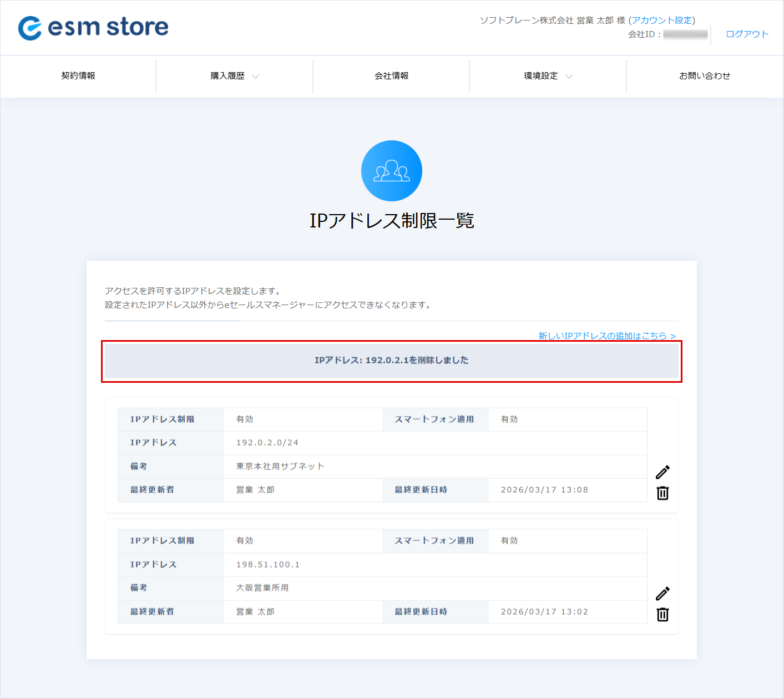The height and width of the screenshot is (699, 784).
Task: Edit the 198.51.100.1 entry with pencil icon
Action: pos(662,594)
